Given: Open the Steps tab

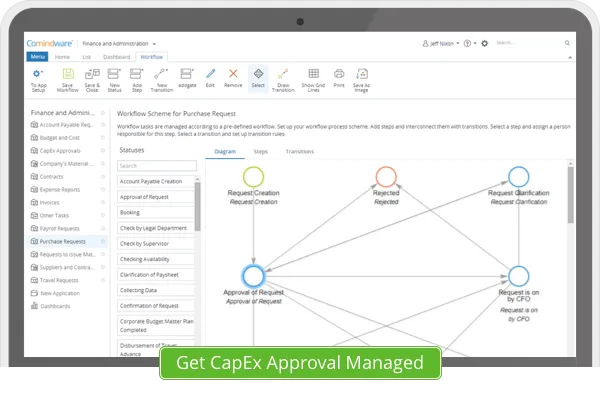Looking at the screenshot, I should pyautogui.click(x=261, y=152).
